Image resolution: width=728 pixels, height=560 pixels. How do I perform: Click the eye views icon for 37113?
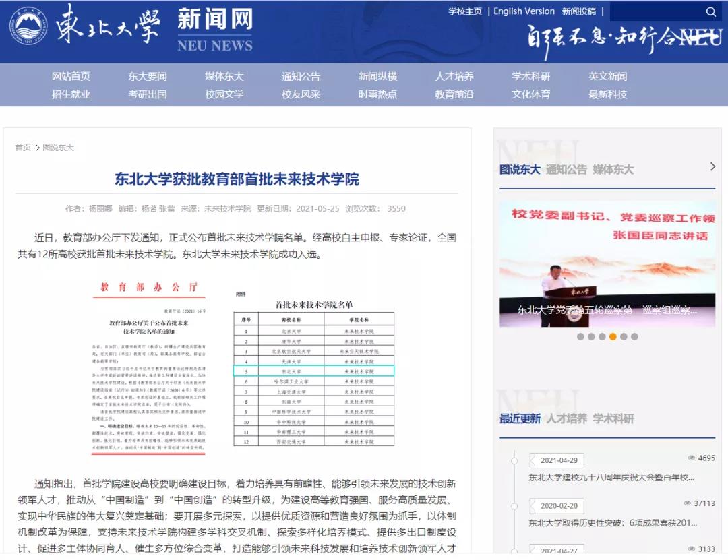tap(688, 503)
